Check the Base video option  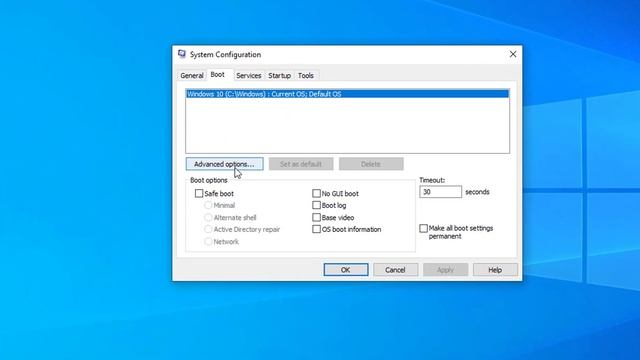coord(316,218)
